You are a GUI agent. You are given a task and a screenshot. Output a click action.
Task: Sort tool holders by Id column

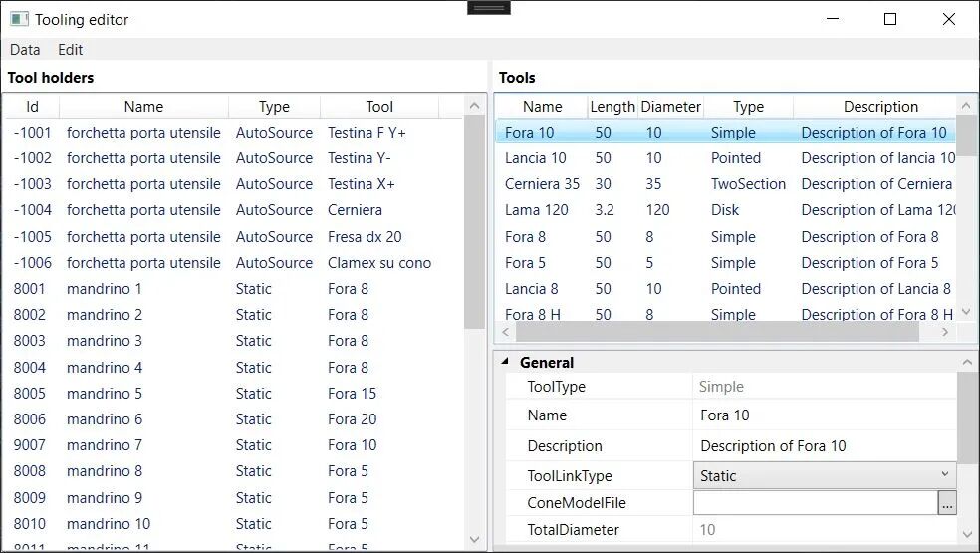coord(33,107)
